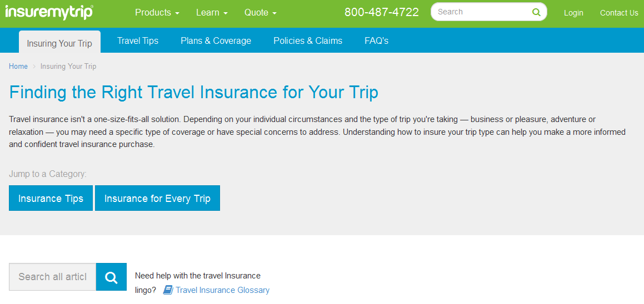
Task: Click the Login link
Action: pyautogui.click(x=573, y=13)
